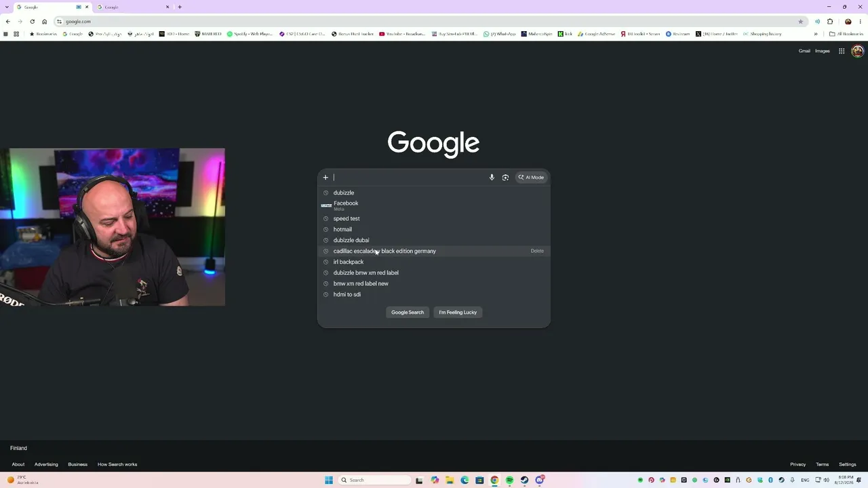Viewport: 868px width, 488px height.
Task: Open Discord from the taskbar
Action: 540,480
